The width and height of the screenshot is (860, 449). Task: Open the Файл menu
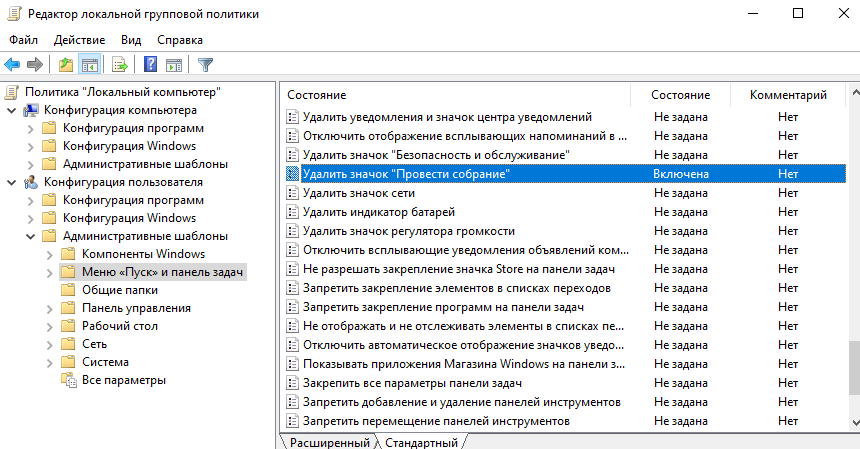[24, 40]
